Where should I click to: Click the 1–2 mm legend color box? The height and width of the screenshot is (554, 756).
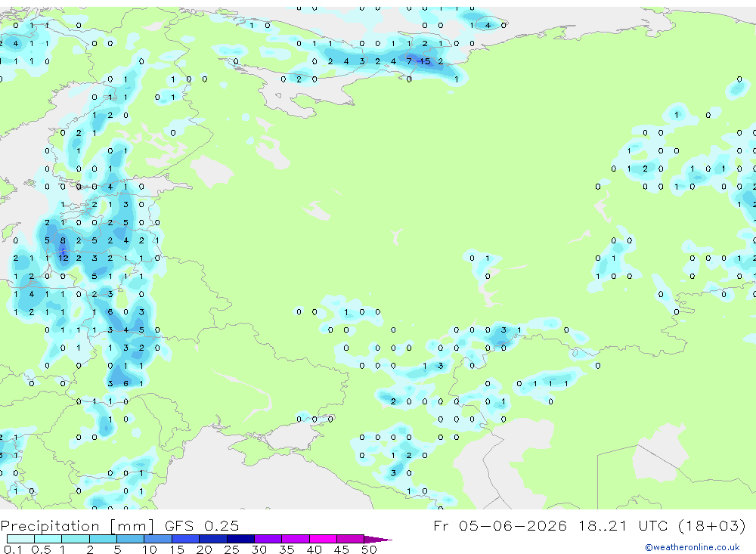coord(76,539)
